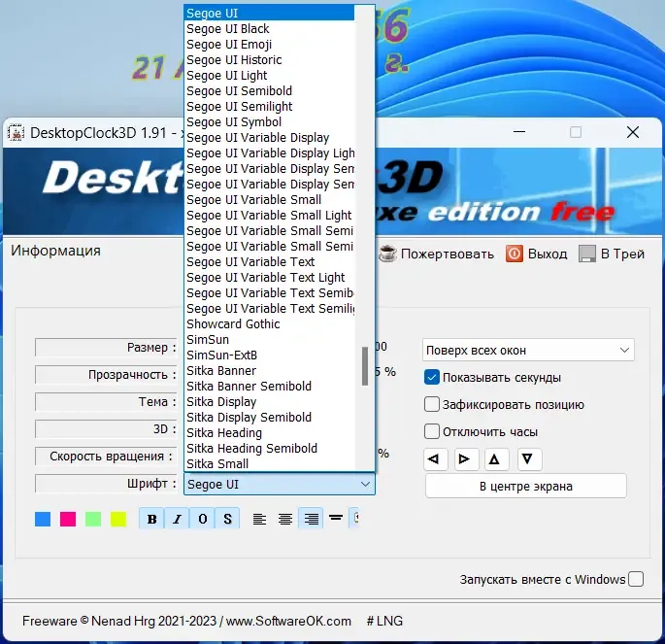
Task: Pick Showcard Gothic font
Action: (x=269, y=324)
